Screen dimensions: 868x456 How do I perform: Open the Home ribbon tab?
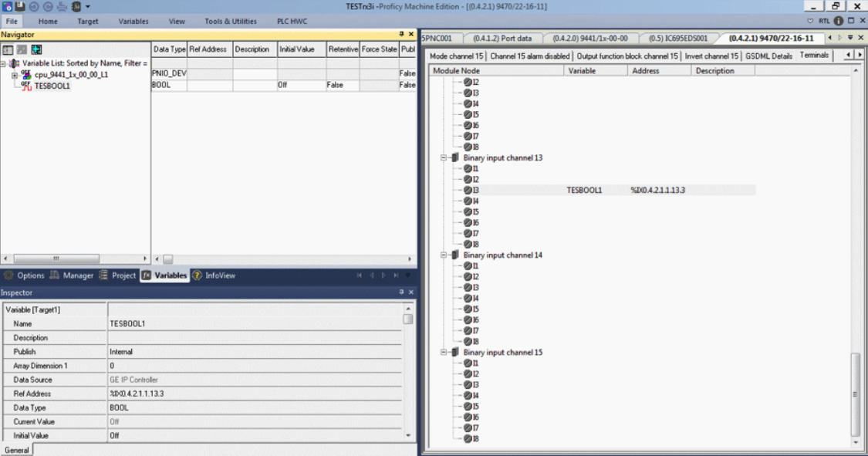[48, 21]
